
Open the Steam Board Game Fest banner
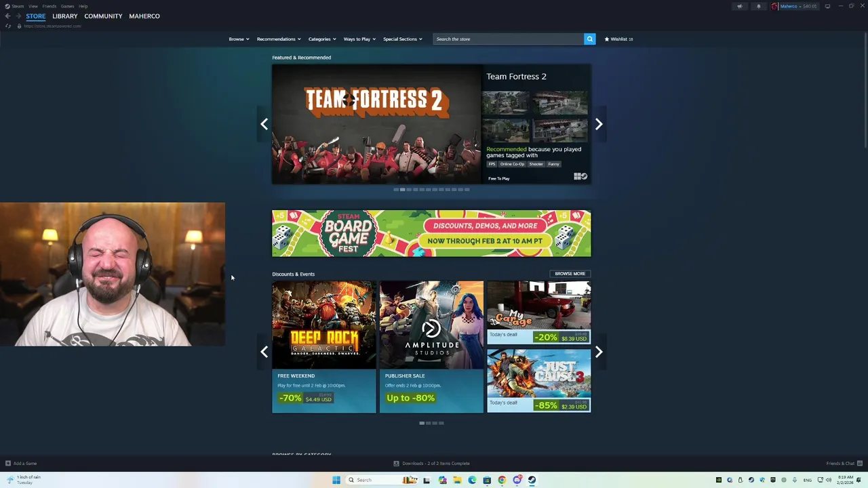431,233
